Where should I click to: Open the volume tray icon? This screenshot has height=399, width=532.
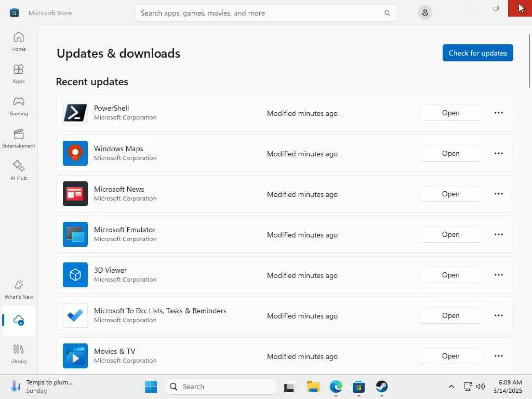point(481,387)
